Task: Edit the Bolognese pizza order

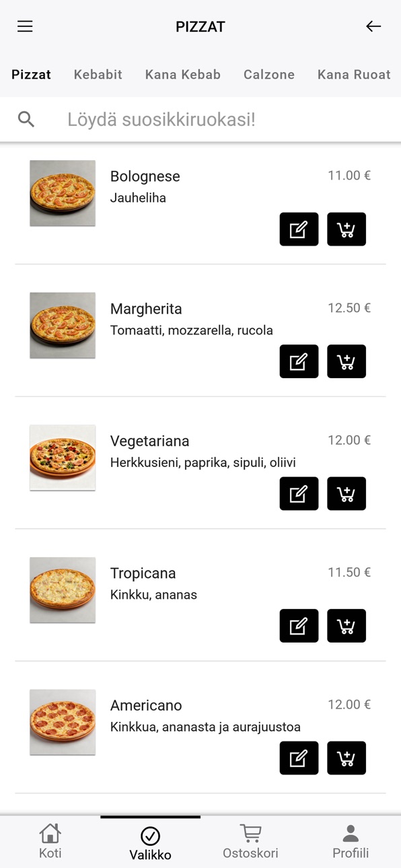Action: click(x=299, y=229)
